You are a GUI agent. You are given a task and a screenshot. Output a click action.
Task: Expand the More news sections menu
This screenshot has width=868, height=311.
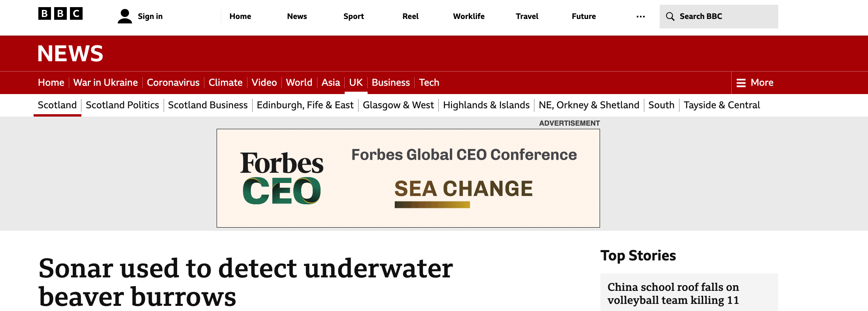pos(755,83)
